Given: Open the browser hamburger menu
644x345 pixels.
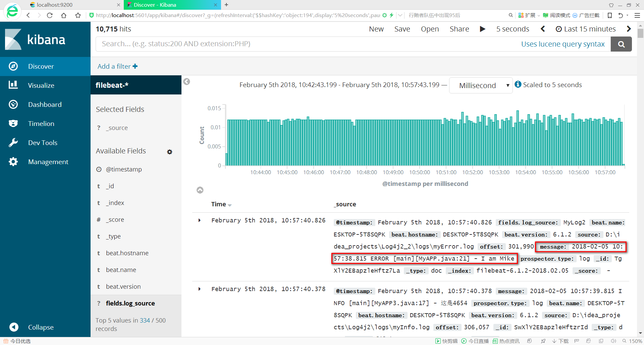Looking at the screenshot, I should 637,15.
